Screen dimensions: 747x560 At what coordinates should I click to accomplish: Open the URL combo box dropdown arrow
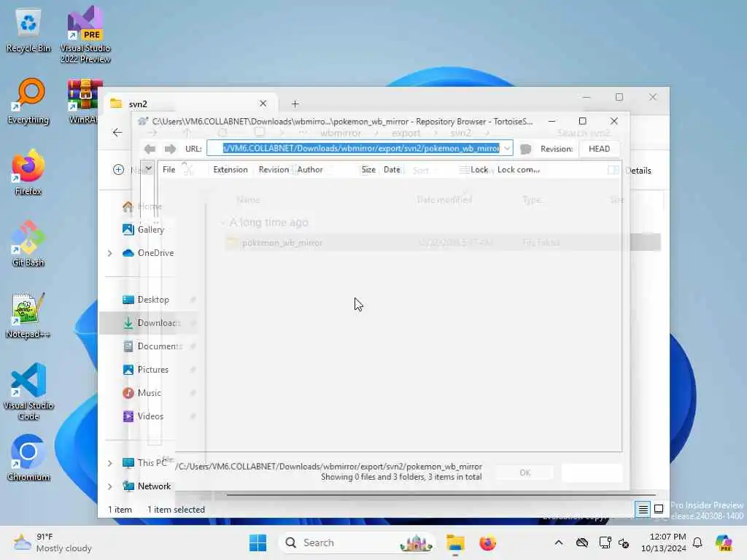(508, 148)
